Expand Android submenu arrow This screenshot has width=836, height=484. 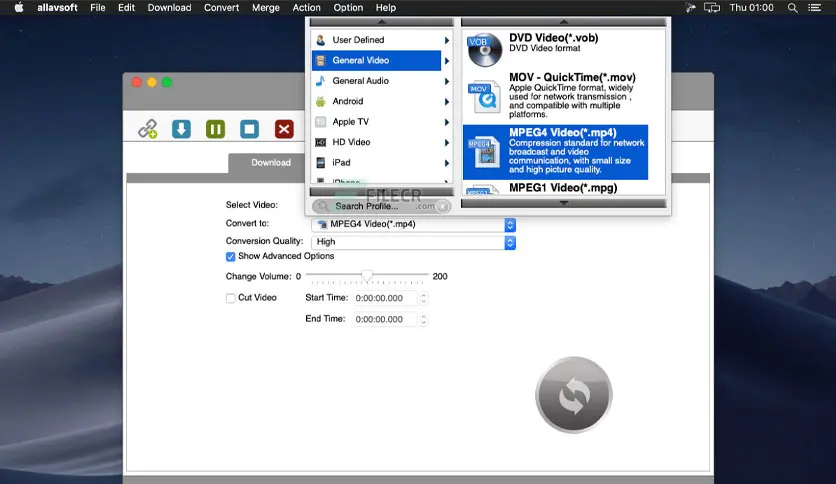pyautogui.click(x=447, y=101)
